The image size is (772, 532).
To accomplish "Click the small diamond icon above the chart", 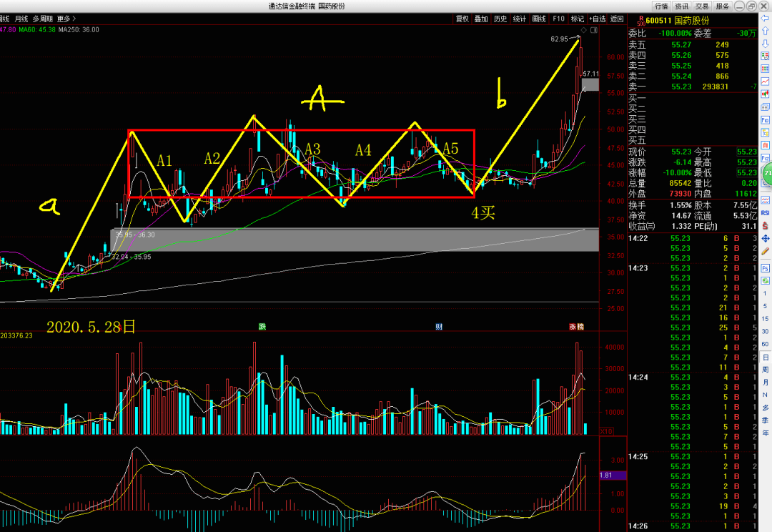I will 584,30.
